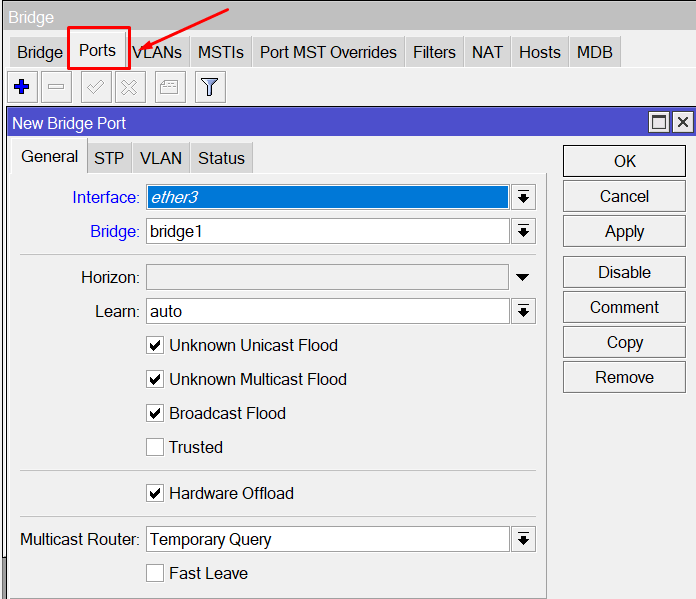This screenshot has height=599, width=696.
Task: Click the Comment button
Action: click(x=624, y=307)
